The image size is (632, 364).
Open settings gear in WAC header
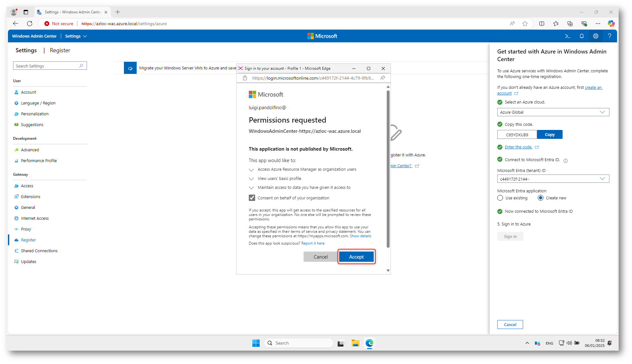click(x=596, y=36)
